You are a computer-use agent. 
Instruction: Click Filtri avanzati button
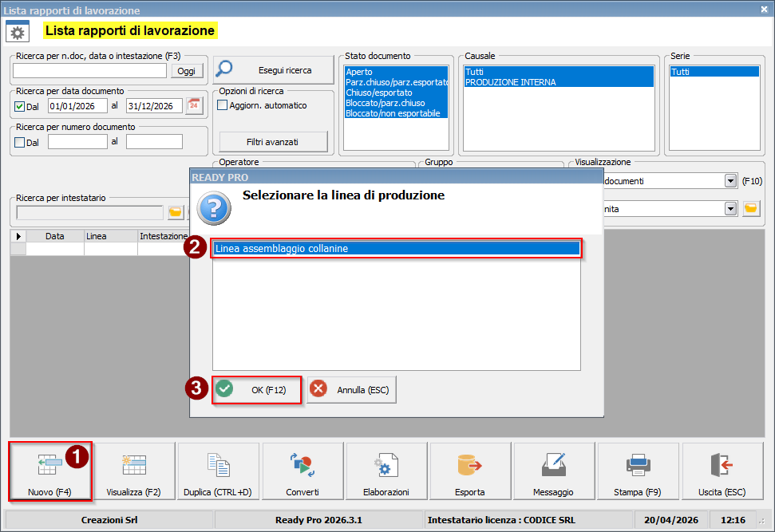coord(273,142)
